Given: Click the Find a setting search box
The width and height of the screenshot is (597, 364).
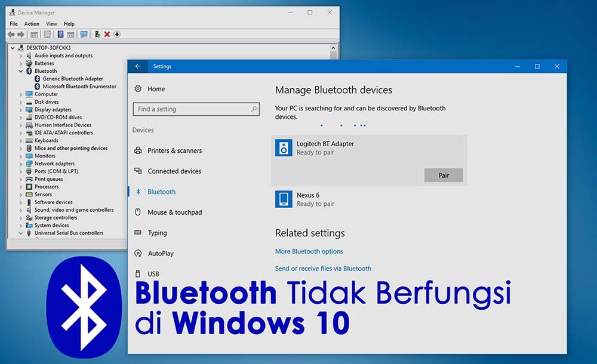Looking at the screenshot, I should tap(196, 109).
